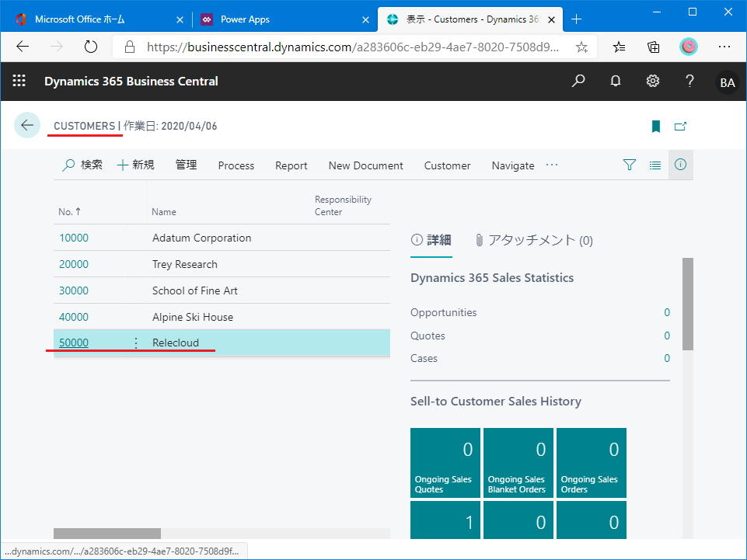Open the browser settings and more menu
This screenshot has width=747, height=560.
(x=724, y=47)
